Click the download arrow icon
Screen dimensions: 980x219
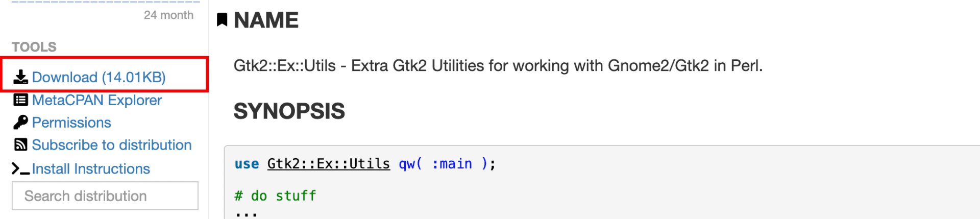pyautogui.click(x=20, y=77)
